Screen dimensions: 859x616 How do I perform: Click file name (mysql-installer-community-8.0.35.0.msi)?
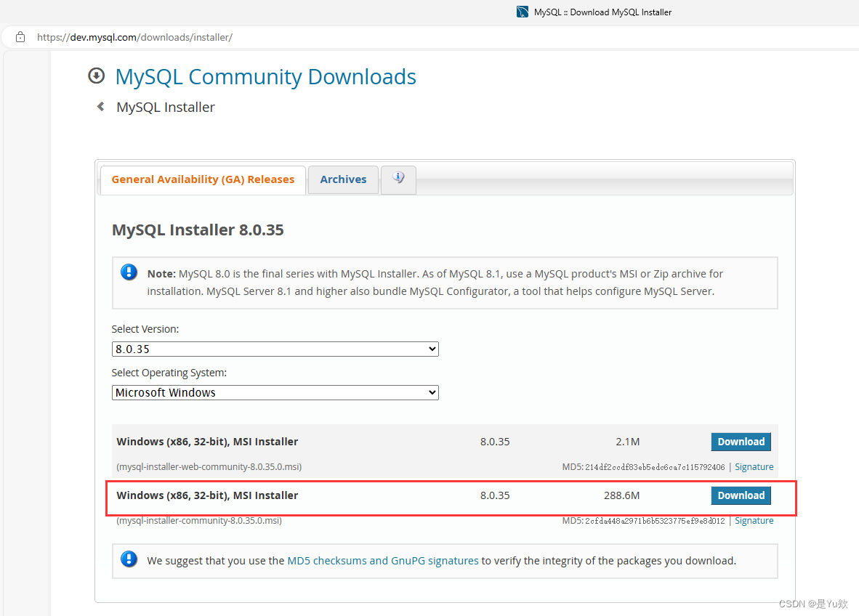tap(199, 521)
